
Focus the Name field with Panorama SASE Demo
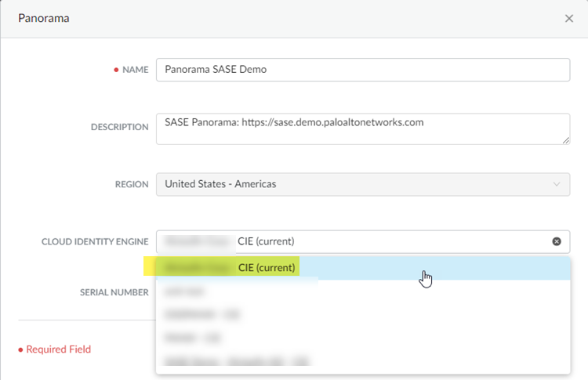tap(362, 70)
